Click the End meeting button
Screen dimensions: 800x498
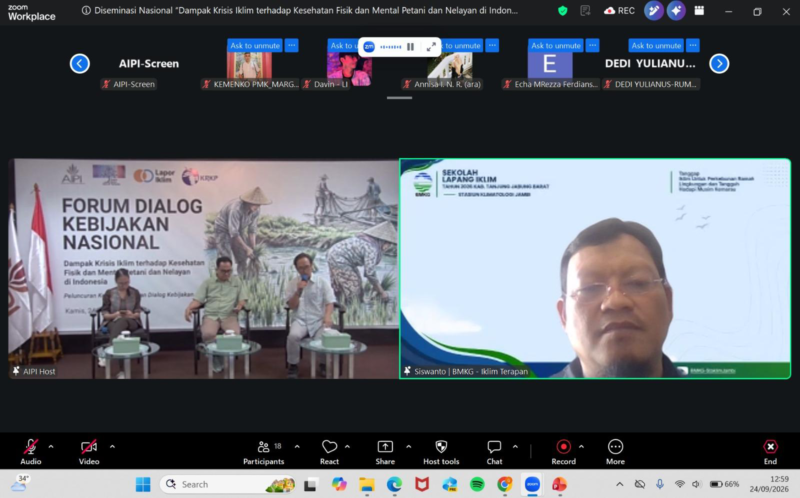pos(770,452)
